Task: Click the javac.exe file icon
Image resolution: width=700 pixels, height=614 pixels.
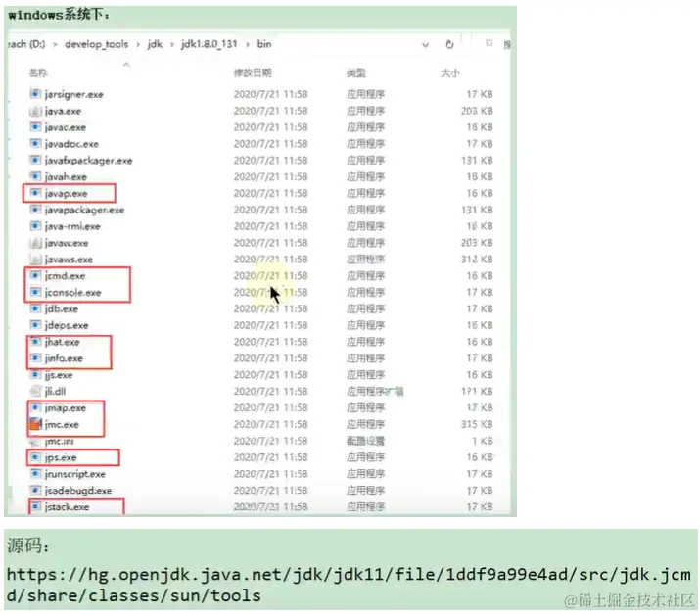Action: 35,127
